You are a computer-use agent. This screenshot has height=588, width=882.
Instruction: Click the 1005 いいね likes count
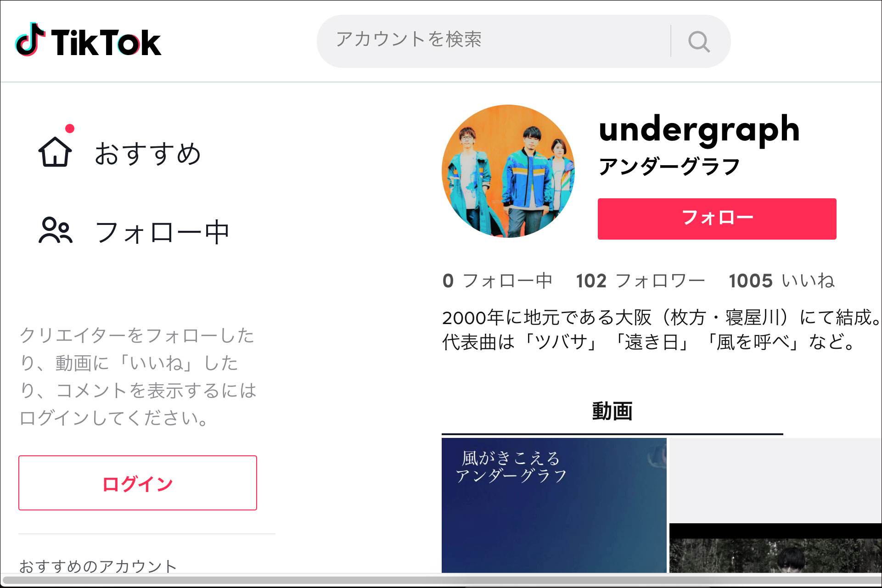781,280
